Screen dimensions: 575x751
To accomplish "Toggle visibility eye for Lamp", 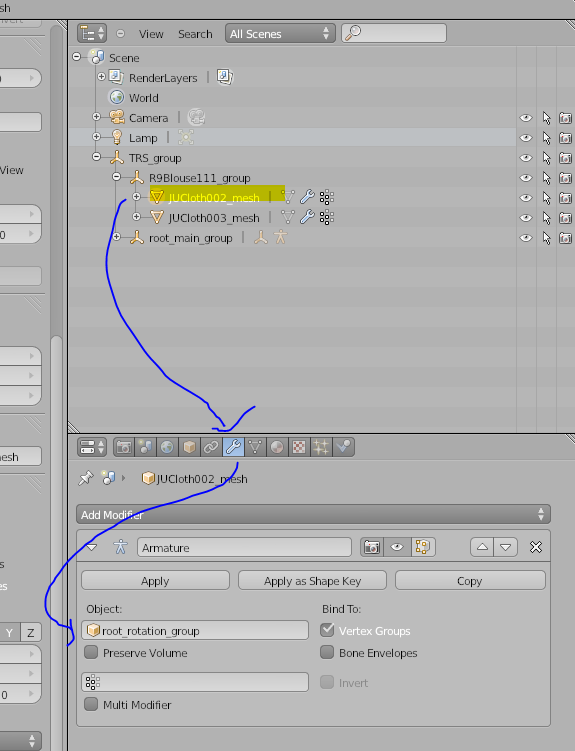I will [526, 138].
